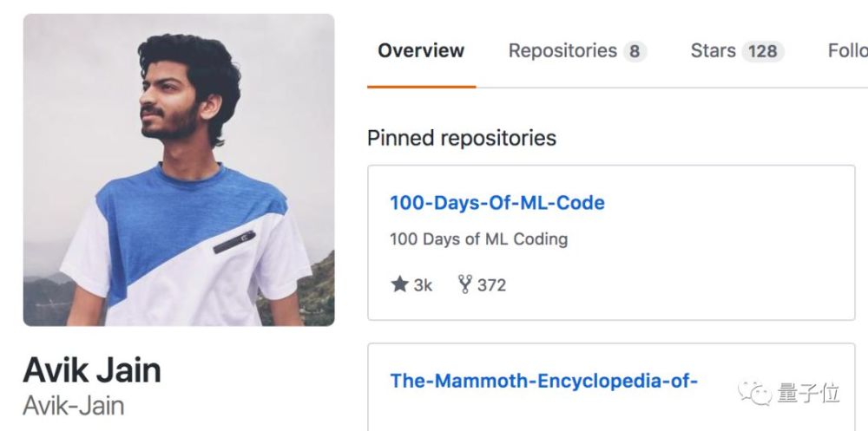Click the Pinned repositories heading
Screen dimensions: 868x431
462,138
